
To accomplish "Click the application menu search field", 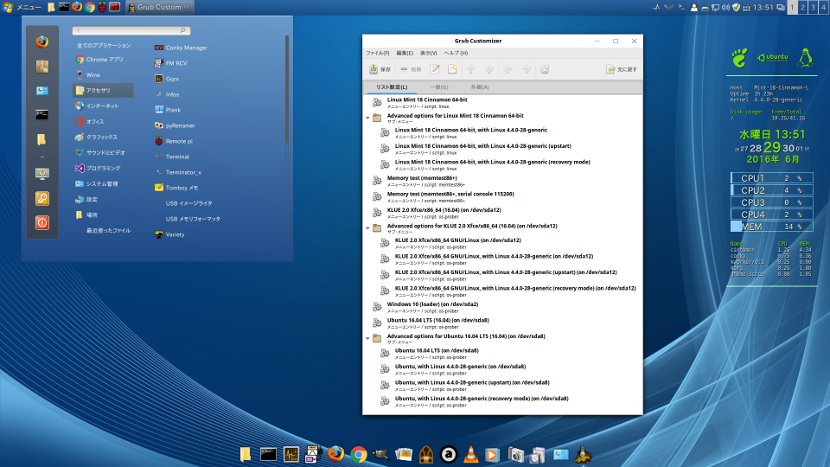I will (131, 31).
